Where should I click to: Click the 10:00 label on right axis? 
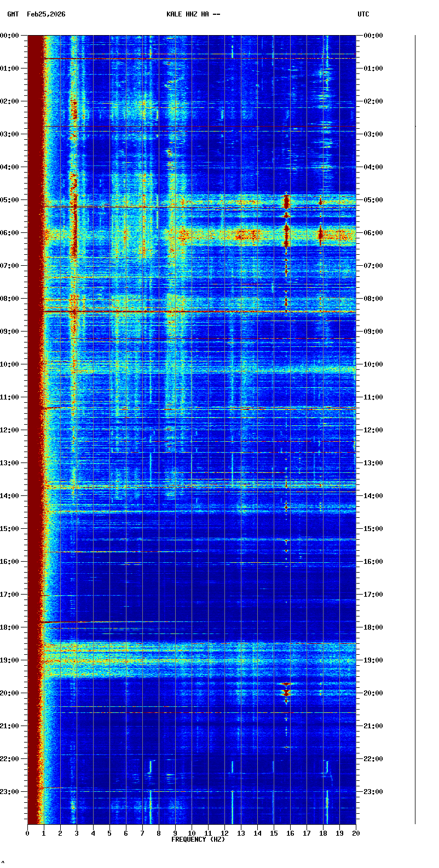[x=373, y=364]
